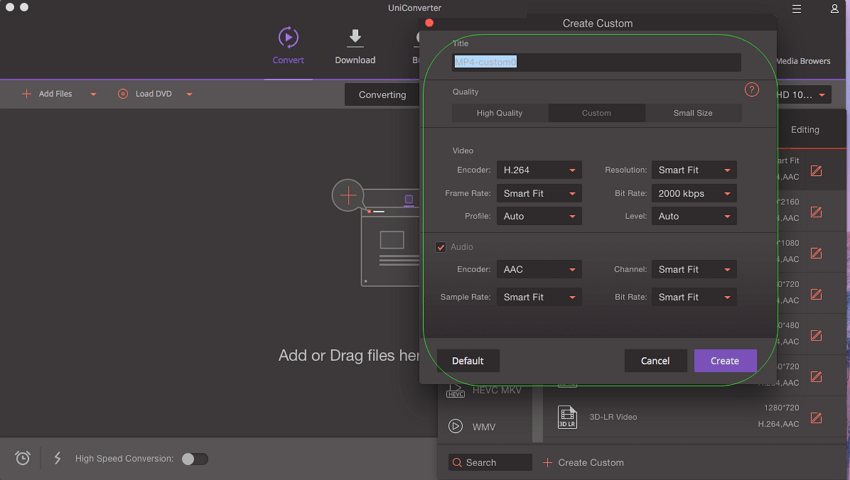Open Media Browsers
Screen dimensions: 850x480
(x=803, y=61)
